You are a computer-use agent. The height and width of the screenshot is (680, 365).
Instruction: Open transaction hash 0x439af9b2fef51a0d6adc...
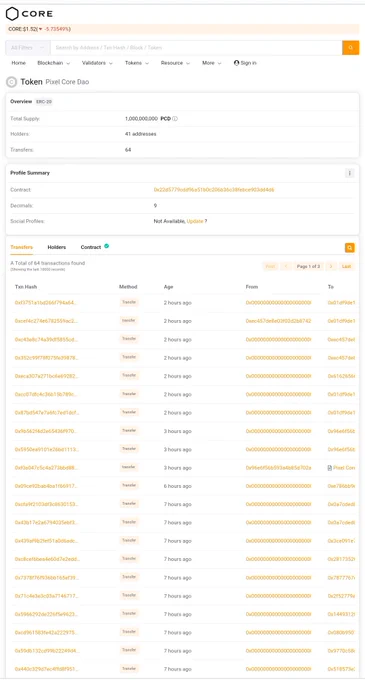click(x=46, y=541)
